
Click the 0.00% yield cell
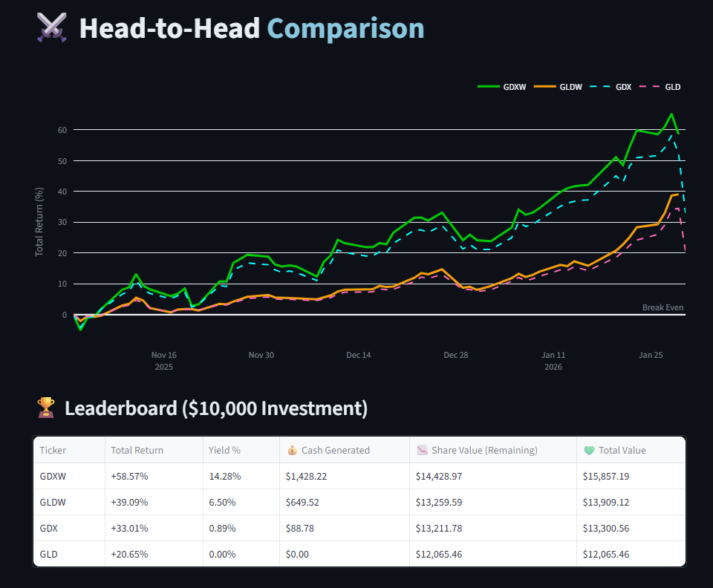point(241,554)
